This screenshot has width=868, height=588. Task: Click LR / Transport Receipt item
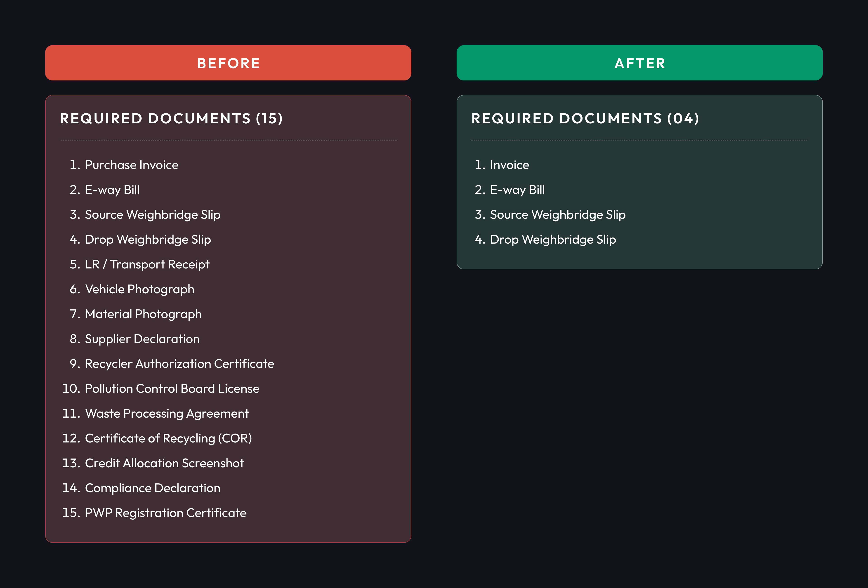pyautogui.click(x=147, y=264)
